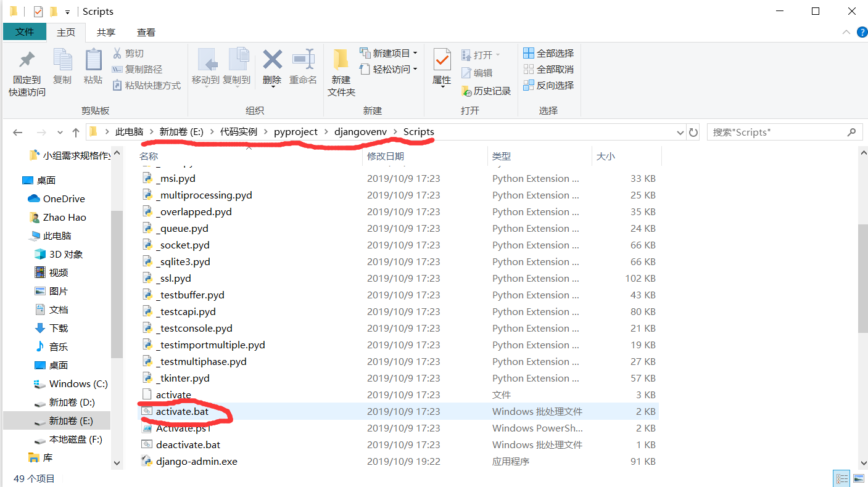Go up one folder level arrow
Image resolution: width=868 pixels, height=487 pixels.
[76, 133]
